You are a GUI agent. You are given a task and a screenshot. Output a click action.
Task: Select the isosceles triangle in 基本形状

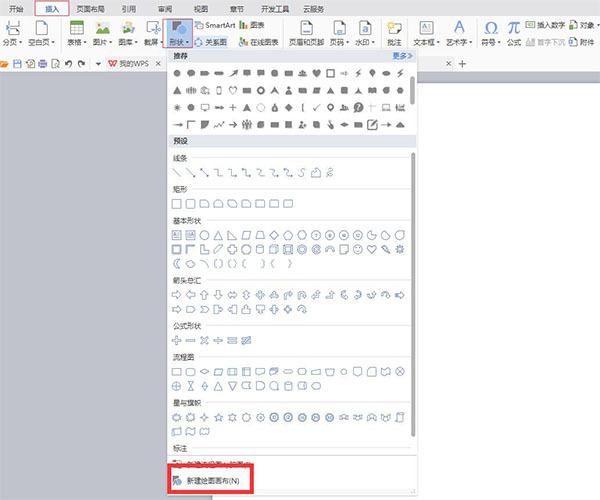[218, 235]
